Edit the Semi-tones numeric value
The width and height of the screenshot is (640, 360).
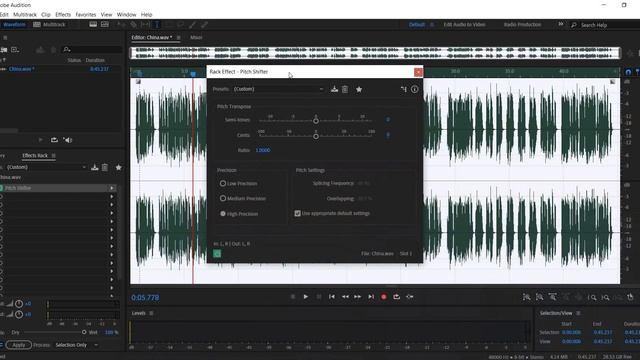(388, 120)
